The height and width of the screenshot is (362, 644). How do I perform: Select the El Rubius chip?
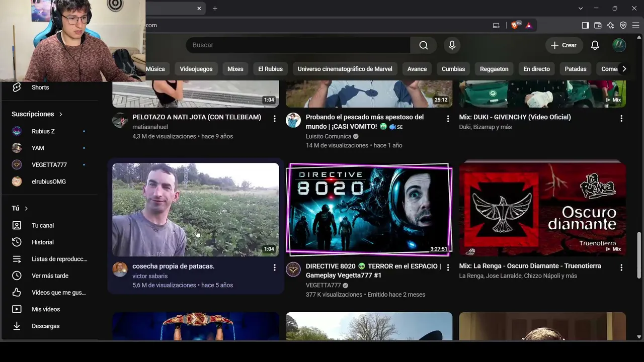(270, 69)
